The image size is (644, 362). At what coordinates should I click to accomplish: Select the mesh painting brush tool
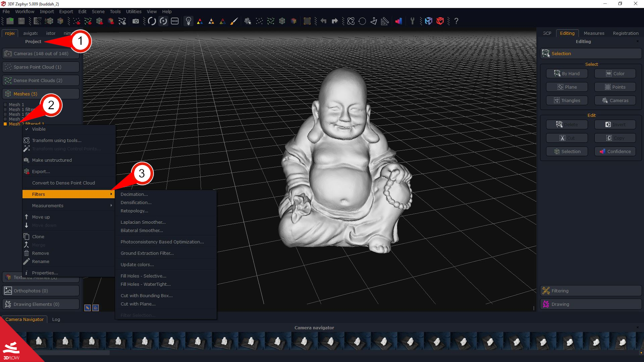pyautogui.click(x=234, y=21)
